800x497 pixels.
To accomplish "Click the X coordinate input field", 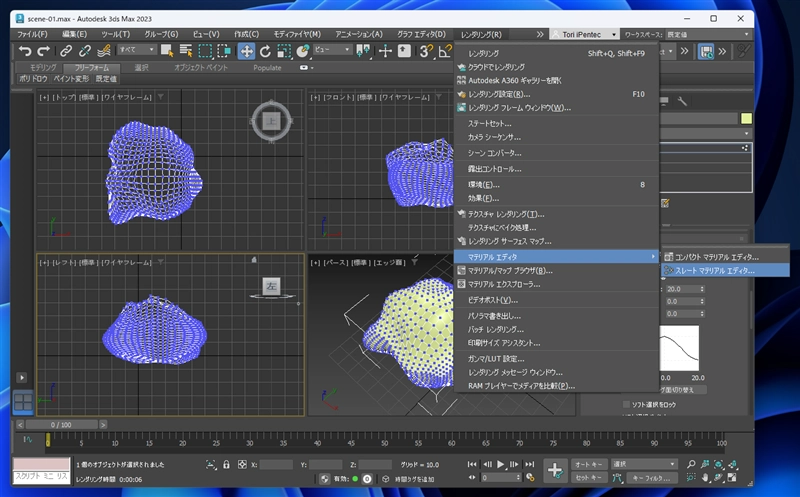I will tap(276, 464).
